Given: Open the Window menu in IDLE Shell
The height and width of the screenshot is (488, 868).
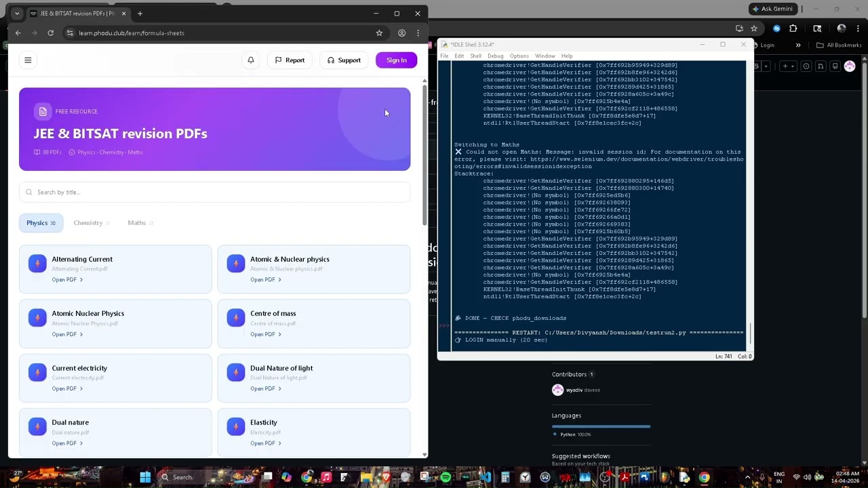Looking at the screenshot, I should point(545,56).
